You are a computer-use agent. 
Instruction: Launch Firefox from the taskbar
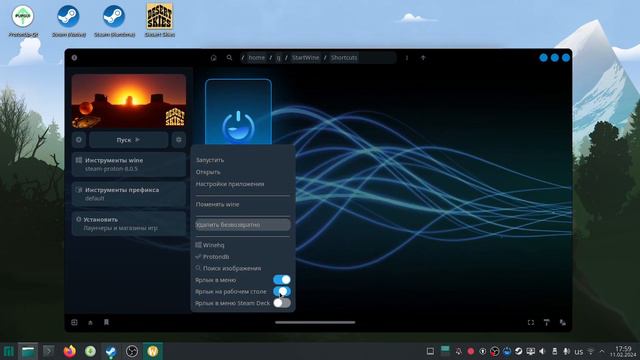[x=70, y=351]
